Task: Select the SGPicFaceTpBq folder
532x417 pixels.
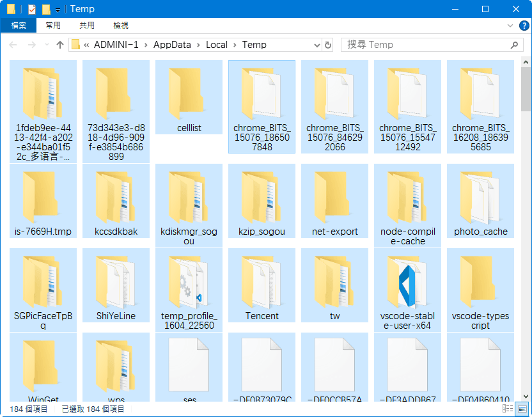Action: [43, 290]
